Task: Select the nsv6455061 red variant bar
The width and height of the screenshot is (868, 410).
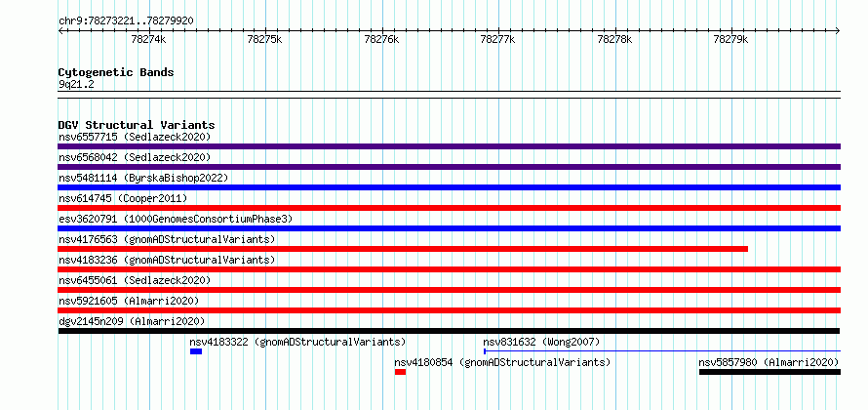Action: point(449,290)
